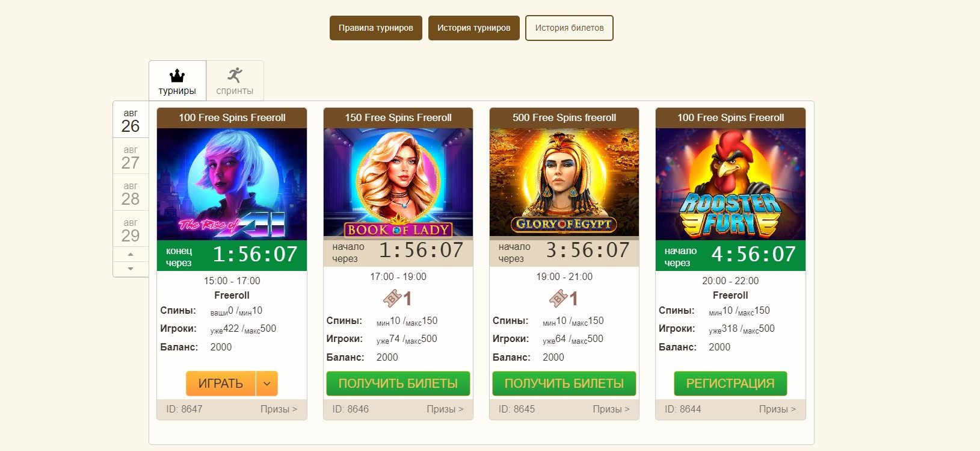Image resolution: width=980 pixels, height=451 pixels.
Task: Click ПОЛУЧИТЬ БИЛЕТЫ for Book of Lady
Action: point(398,384)
